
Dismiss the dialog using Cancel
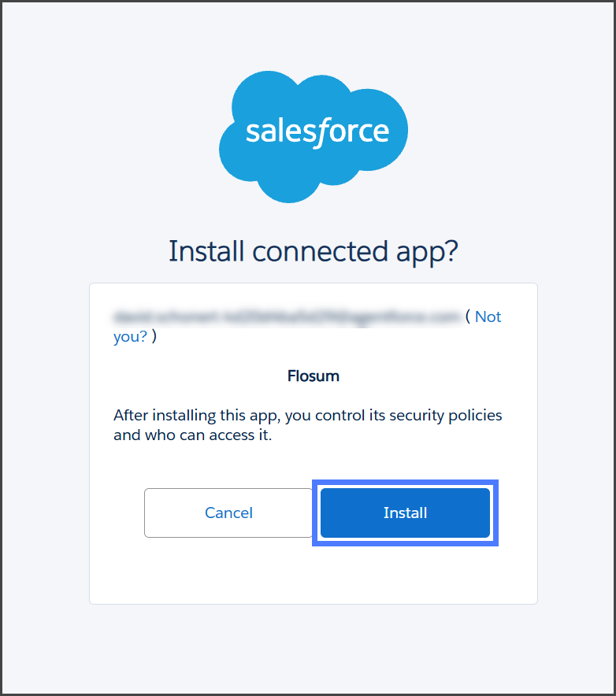tap(228, 513)
